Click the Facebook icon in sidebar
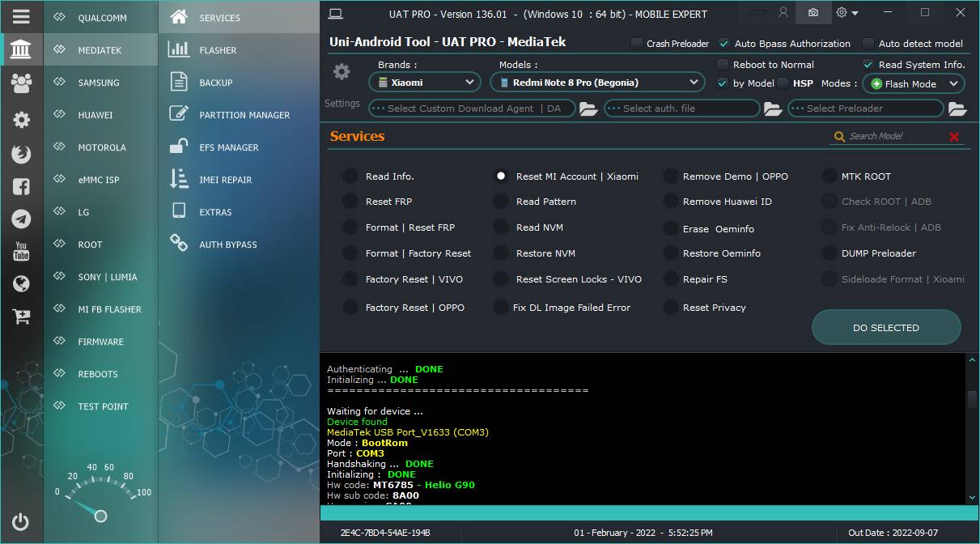 pyautogui.click(x=22, y=186)
